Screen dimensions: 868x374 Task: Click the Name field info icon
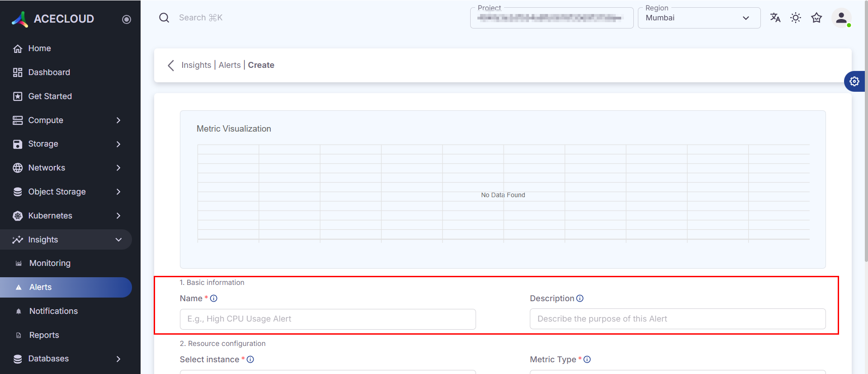[214, 298]
